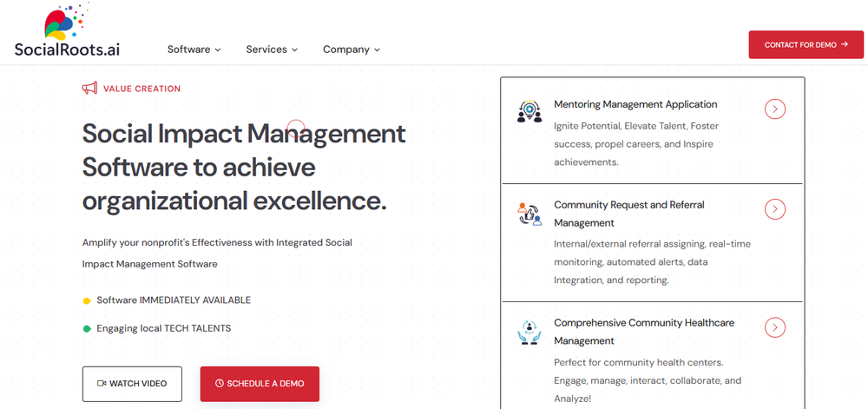Click the Community Healthcare Management icon
This screenshot has height=409, width=868.
(529, 332)
